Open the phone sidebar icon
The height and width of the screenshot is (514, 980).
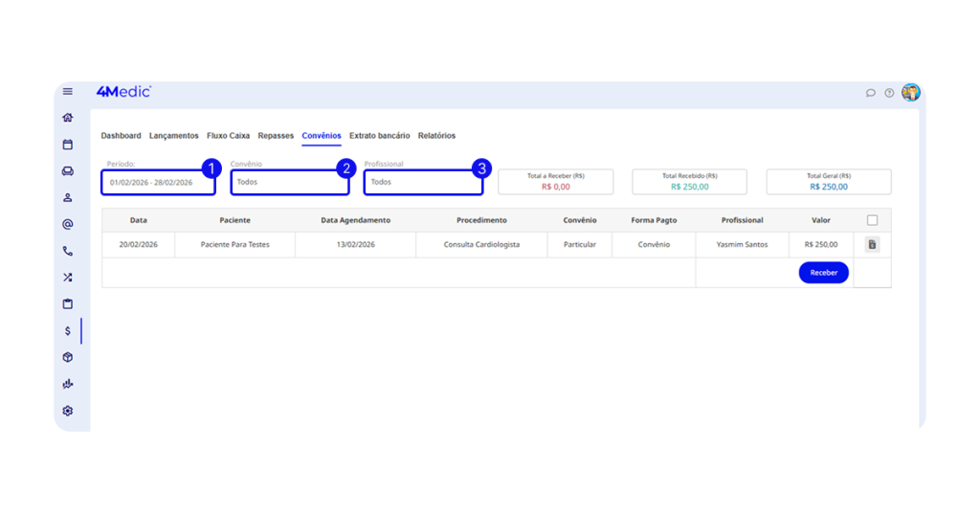pos(68,251)
